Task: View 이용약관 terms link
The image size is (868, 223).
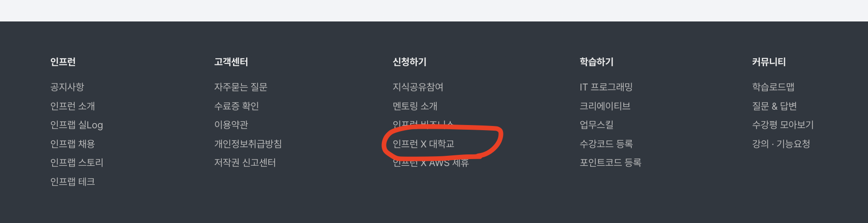Action: [231, 125]
